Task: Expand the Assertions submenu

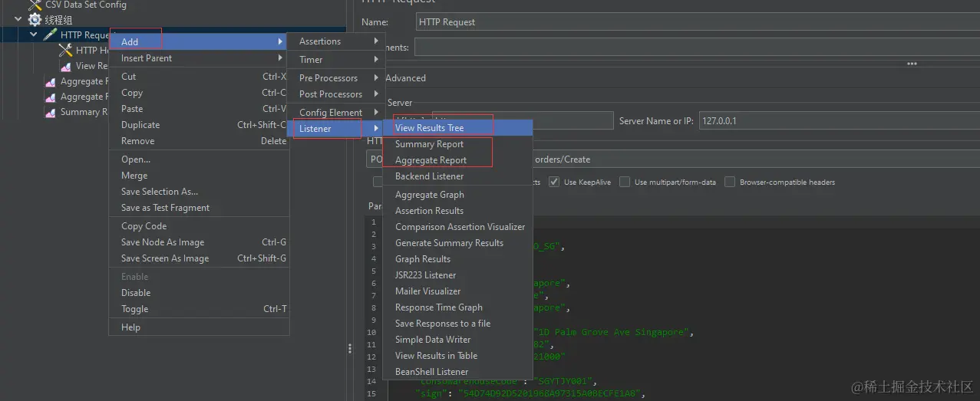Action: pyautogui.click(x=335, y=41)
